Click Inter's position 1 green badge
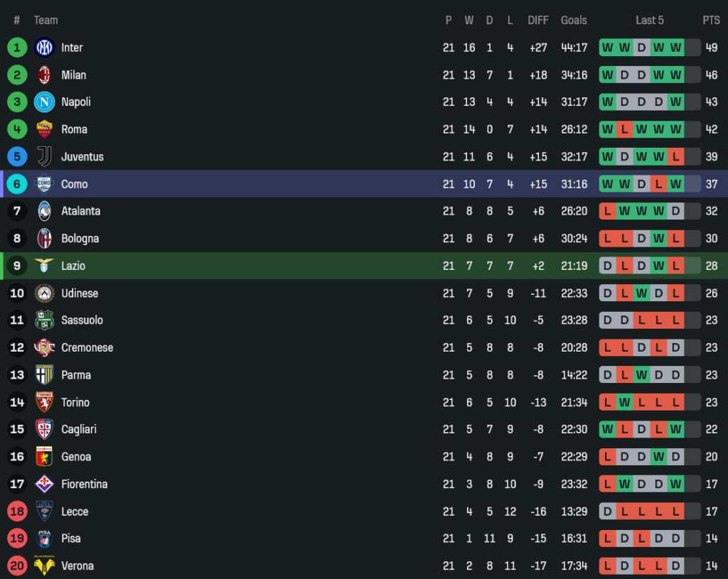728x579 pixels. (17, 48)
